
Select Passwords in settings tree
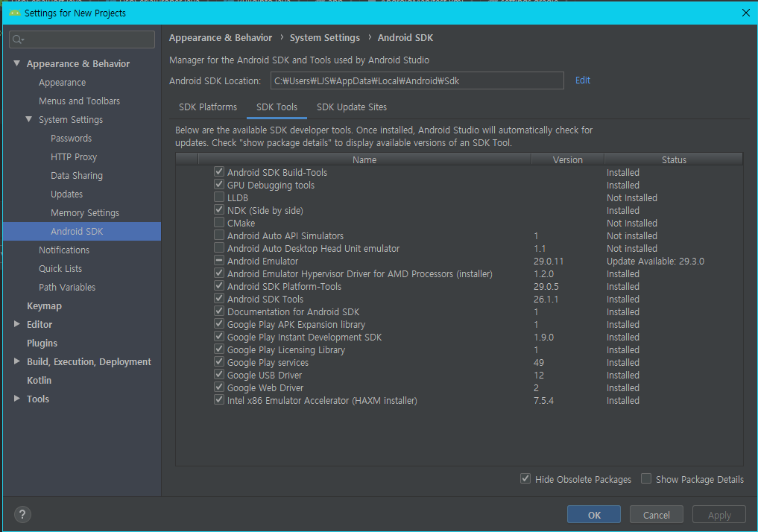coord(71,138)
